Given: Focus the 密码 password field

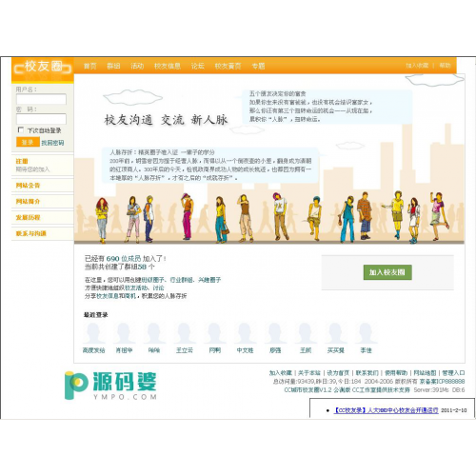Looking at the screenshot, I should coord(41,119).
